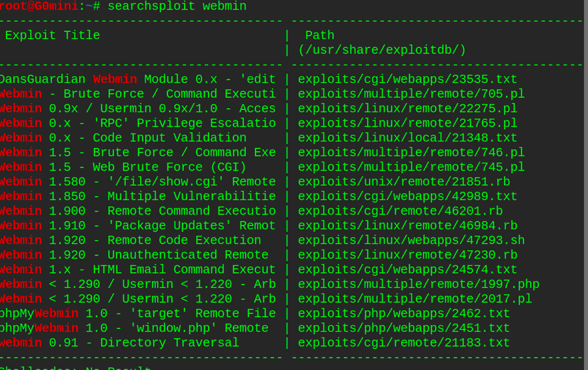Click the '(/usr/share/exploitdb/)' base path text
588x370 pixels.
pyautogui.click(x=382, y=50)
